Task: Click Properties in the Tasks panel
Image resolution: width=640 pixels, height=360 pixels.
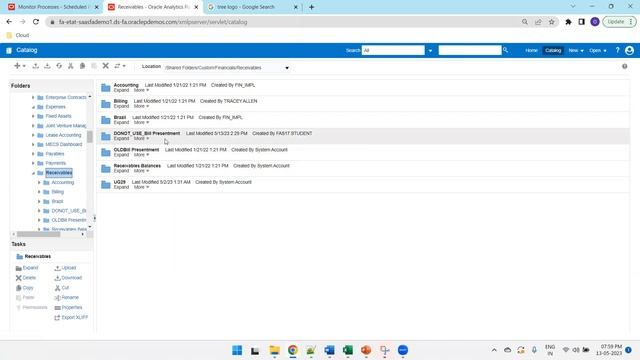Action: tap(68, 307)
